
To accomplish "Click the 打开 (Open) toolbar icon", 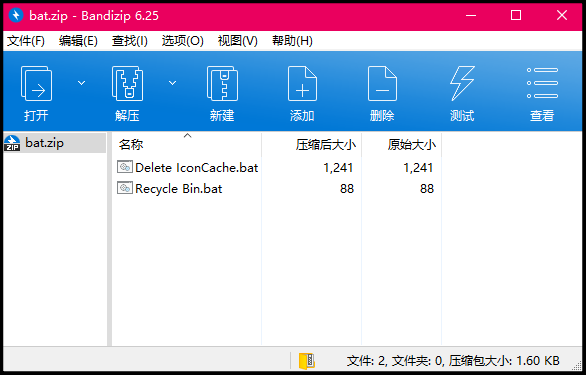I will click(x=36, y=83).
